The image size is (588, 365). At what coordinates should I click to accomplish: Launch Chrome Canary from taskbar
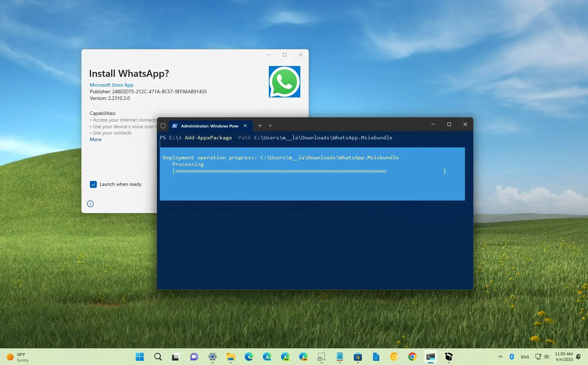[x=394, y=357]
